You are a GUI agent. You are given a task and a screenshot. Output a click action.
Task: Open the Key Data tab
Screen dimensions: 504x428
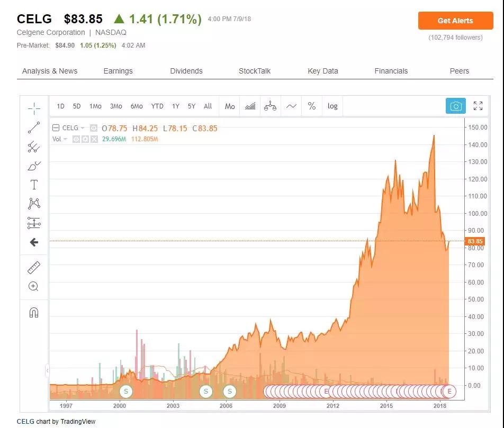point(323,71)
